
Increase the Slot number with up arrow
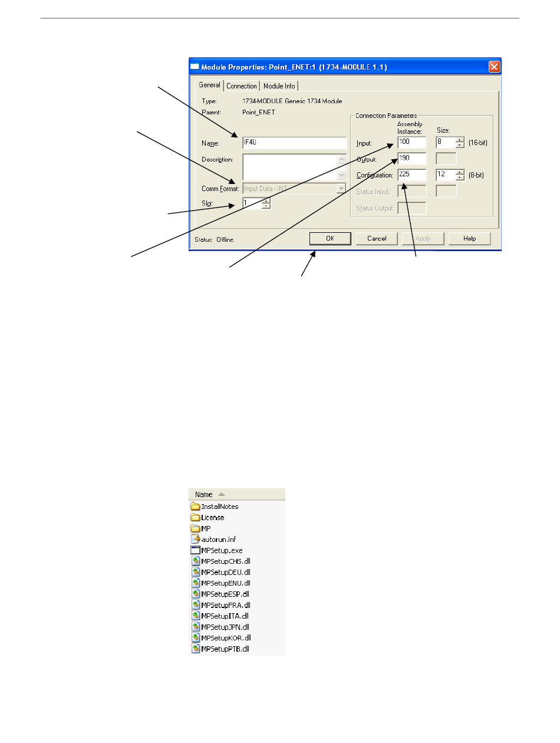(266, 200)
